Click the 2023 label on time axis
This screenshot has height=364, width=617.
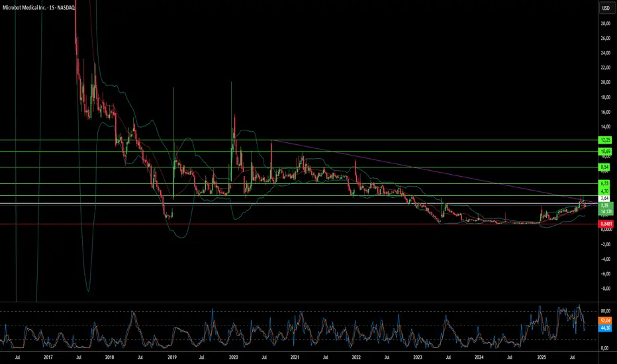pos(417,357)
